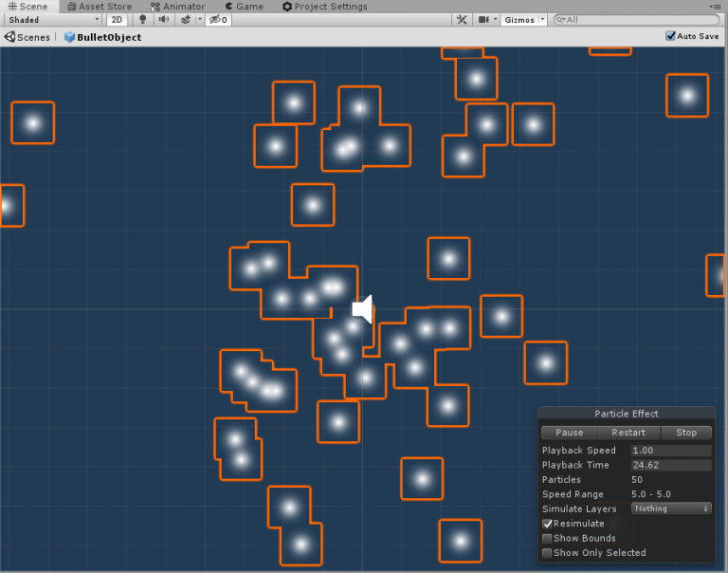Open the component editor tools icon
Image resolution: width=728 pixels, height=573 pixels.
[x=462, y=20]
